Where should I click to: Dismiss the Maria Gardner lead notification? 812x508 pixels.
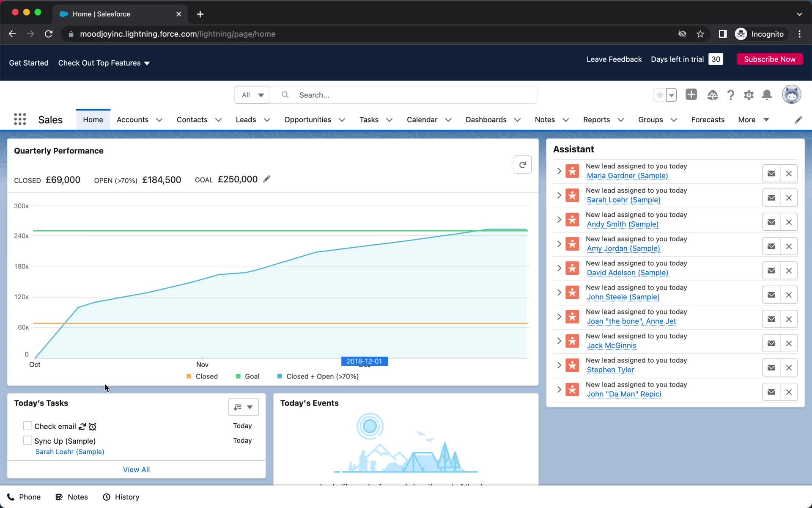789,174
